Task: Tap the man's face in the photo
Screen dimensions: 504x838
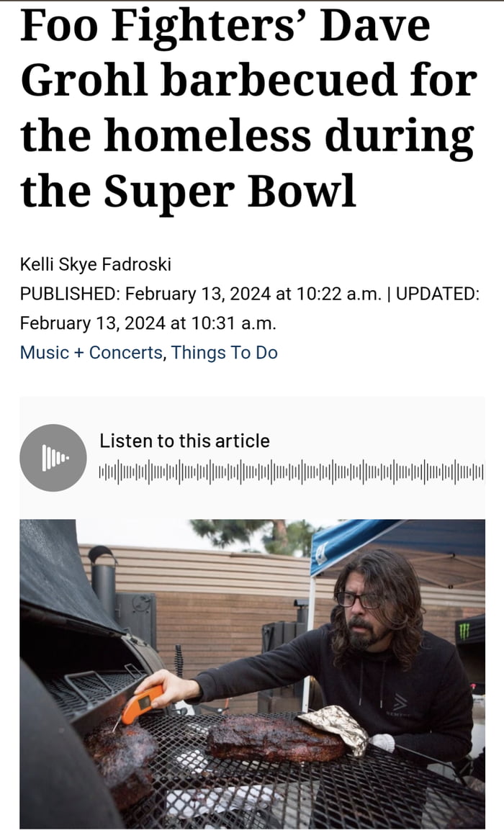Action: (x=362, y=604)
